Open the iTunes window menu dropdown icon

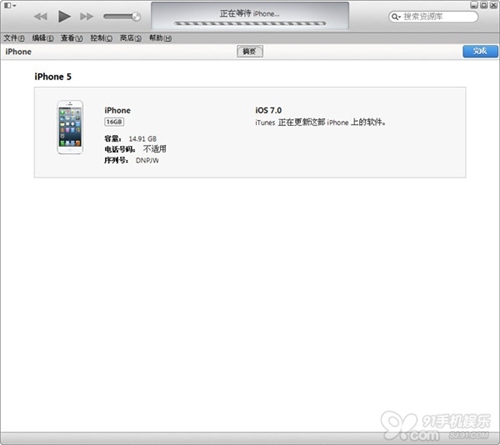click(10, 5)
